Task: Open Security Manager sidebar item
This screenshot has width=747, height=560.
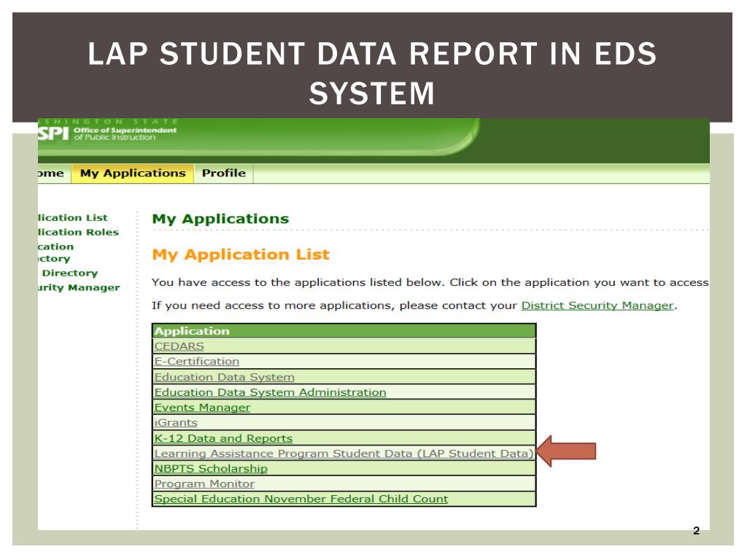Action: tap(79, 287)
